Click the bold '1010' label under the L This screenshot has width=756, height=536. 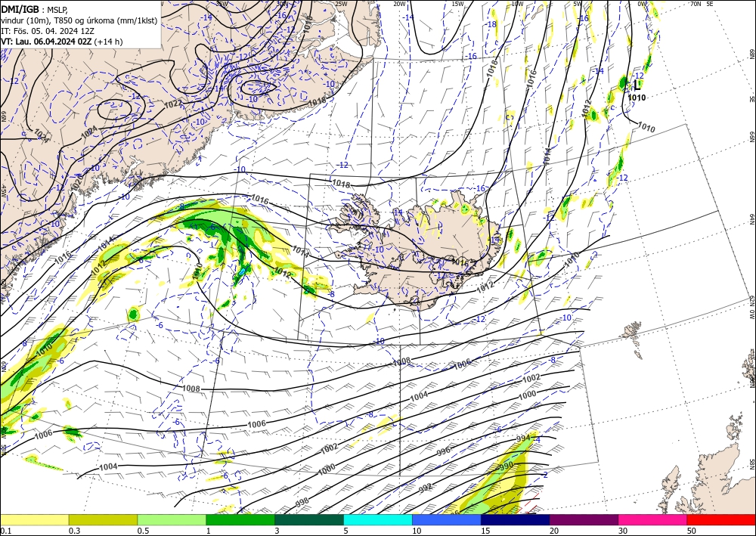pyautogui.click(x=637, y=98)
